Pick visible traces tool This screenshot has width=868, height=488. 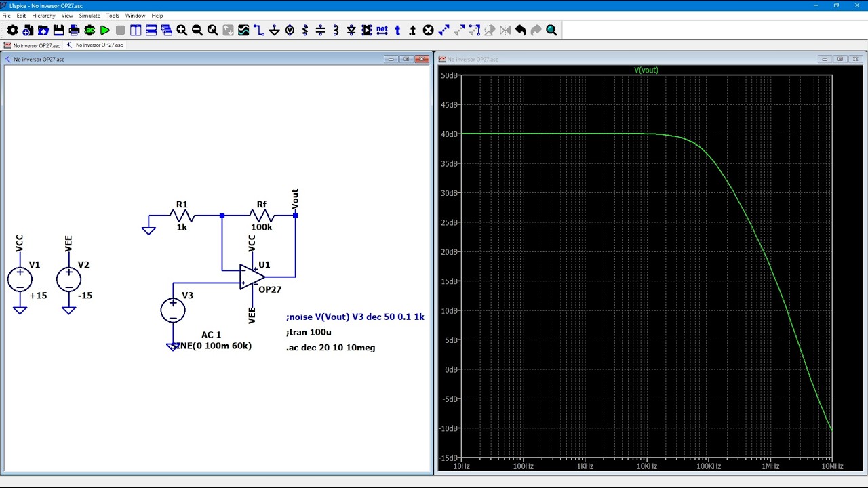[243, 30]
